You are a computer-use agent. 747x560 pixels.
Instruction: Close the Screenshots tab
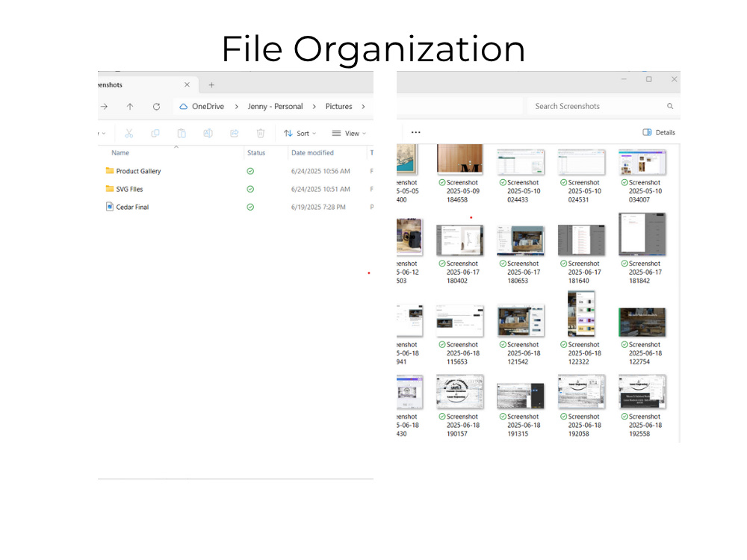click(x=187, y=85)
